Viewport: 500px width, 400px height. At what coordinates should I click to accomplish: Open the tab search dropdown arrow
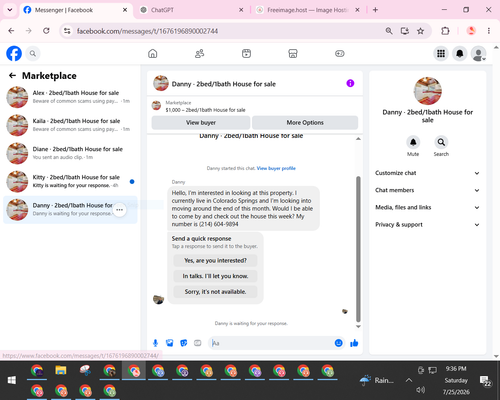(x=10, y=10)
